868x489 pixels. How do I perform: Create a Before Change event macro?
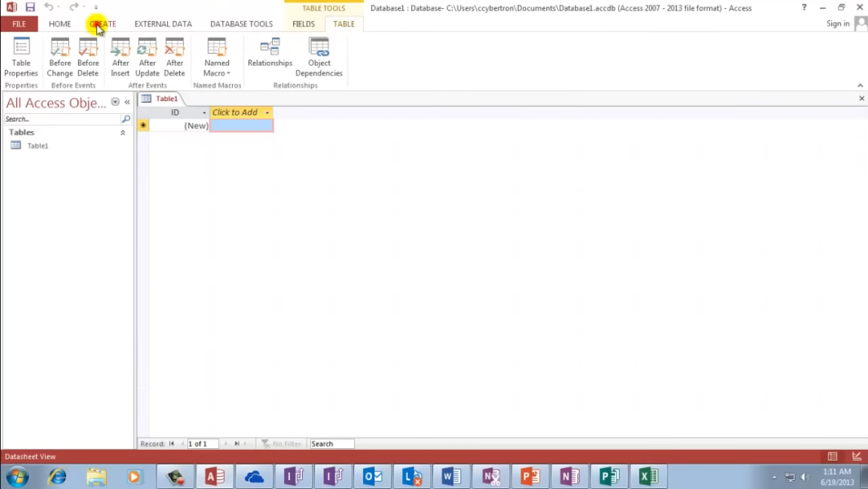click(x=59, y=57)
